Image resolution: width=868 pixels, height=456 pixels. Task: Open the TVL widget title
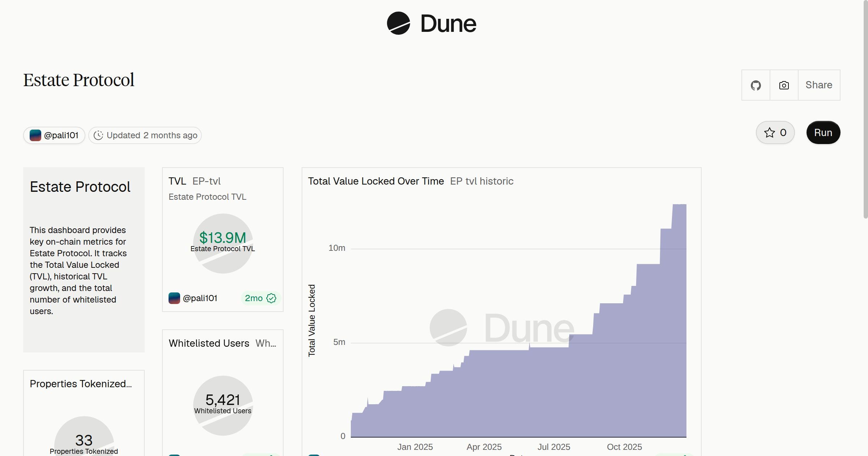(177, 181)
